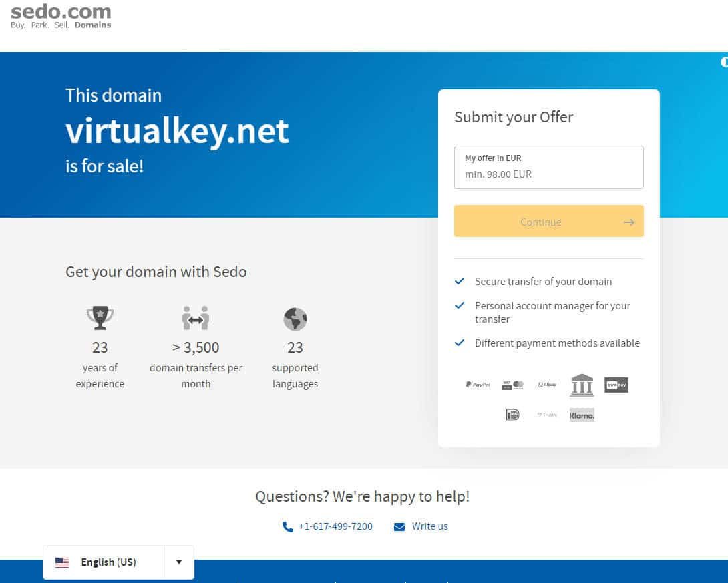Click the globe icon above supported languages
Screen dimensions: 728x583
[295, 319]
